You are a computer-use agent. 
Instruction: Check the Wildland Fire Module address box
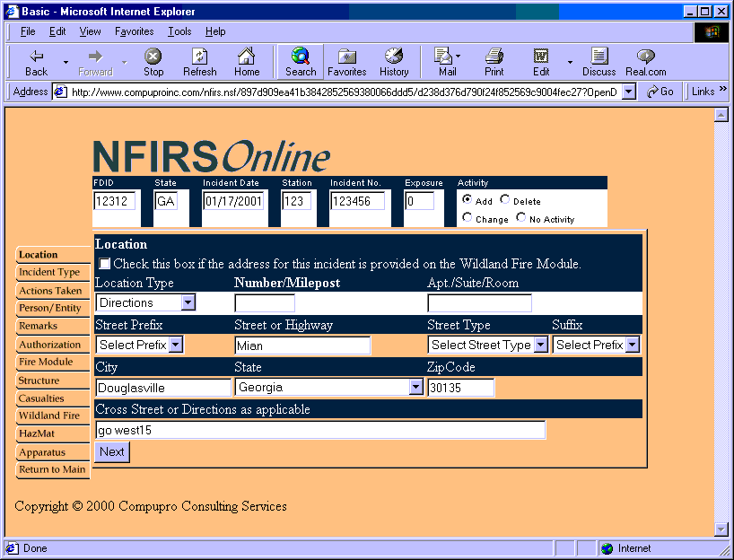coord(104,264)
